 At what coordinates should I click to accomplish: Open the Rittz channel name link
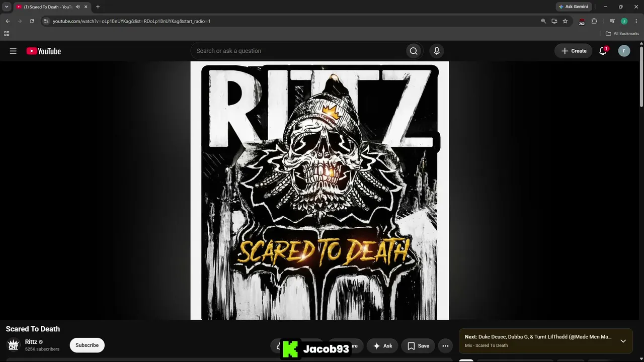31,342
